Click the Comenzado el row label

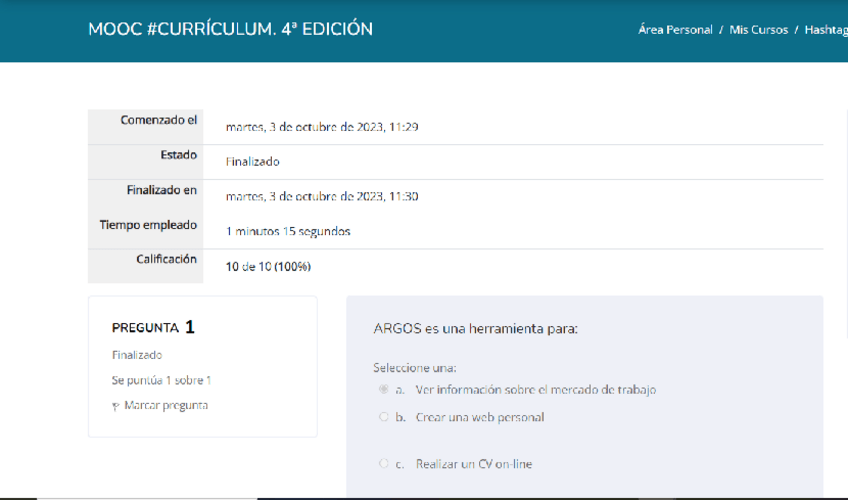(158, 120)
